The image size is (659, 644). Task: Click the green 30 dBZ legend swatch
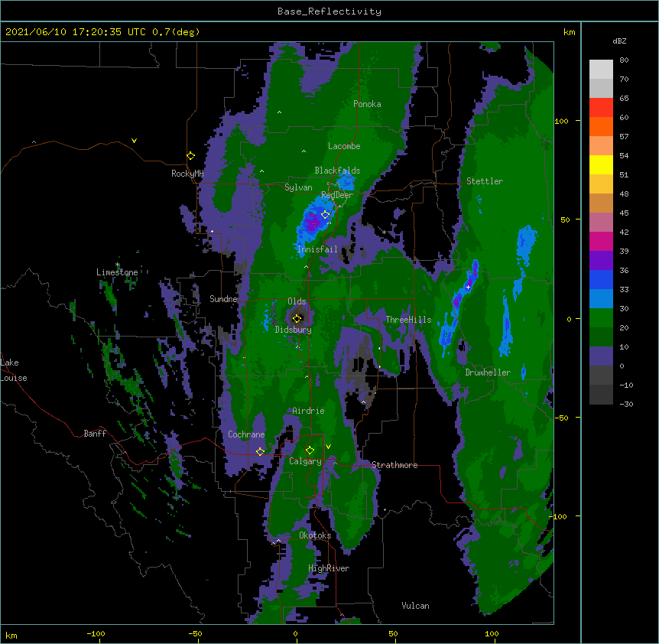(x=601, y=318)
